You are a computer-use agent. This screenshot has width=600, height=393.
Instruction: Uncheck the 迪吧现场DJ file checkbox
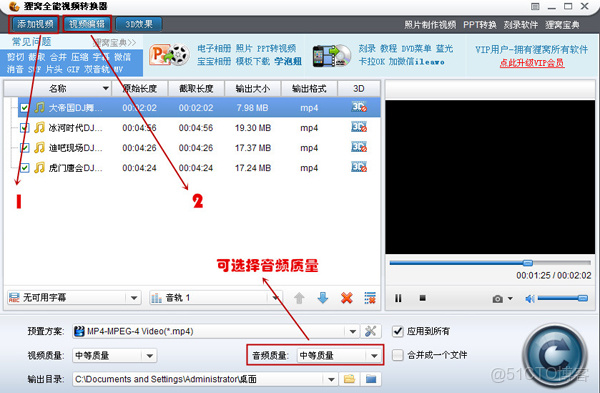(24, 148)
